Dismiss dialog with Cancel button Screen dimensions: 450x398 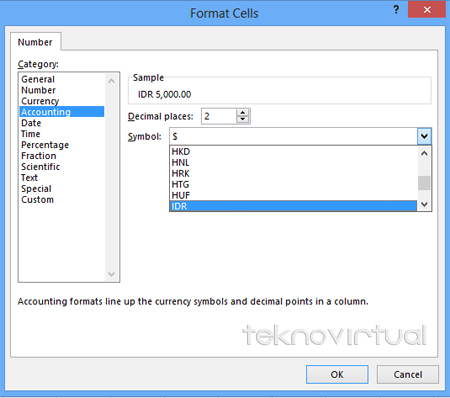coord(408,374)
